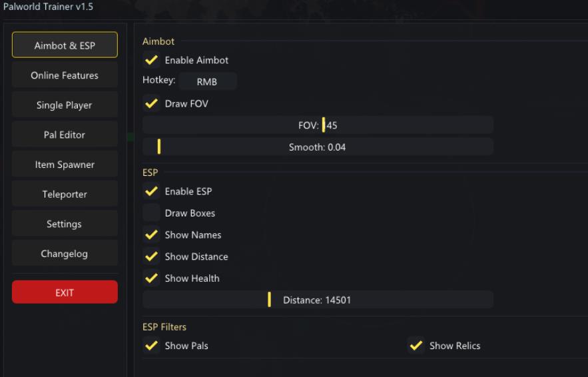
Task: Uncheck the Draw FOV checkbox
Action: point(152,104)
